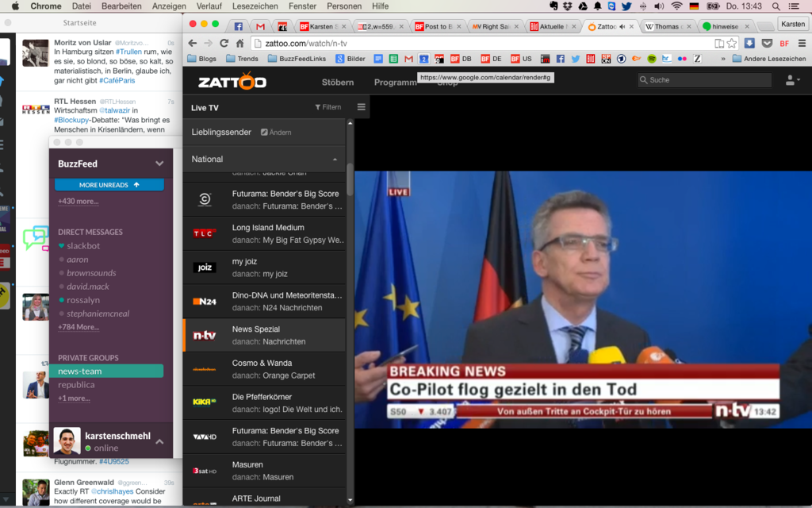Open the Twitter bookmark in bookmarks bar
812x508 pixels.
[x=576, y=59]
